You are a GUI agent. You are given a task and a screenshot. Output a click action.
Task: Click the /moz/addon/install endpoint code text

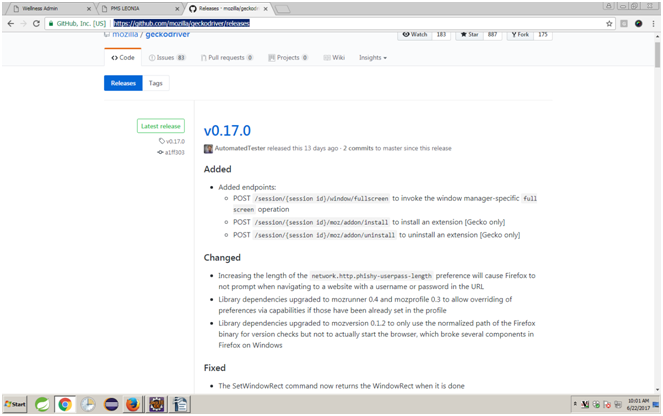point(321,222)
